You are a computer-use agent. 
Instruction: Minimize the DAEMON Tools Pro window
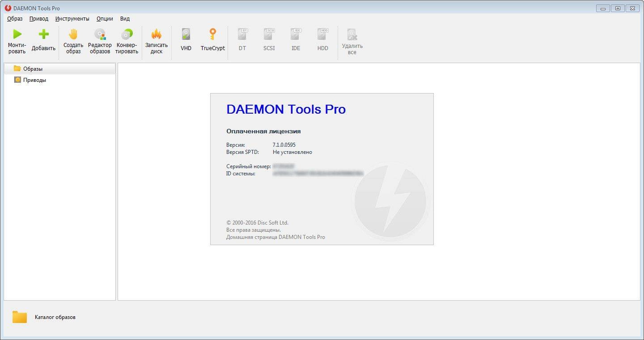(x=603, y=8)
